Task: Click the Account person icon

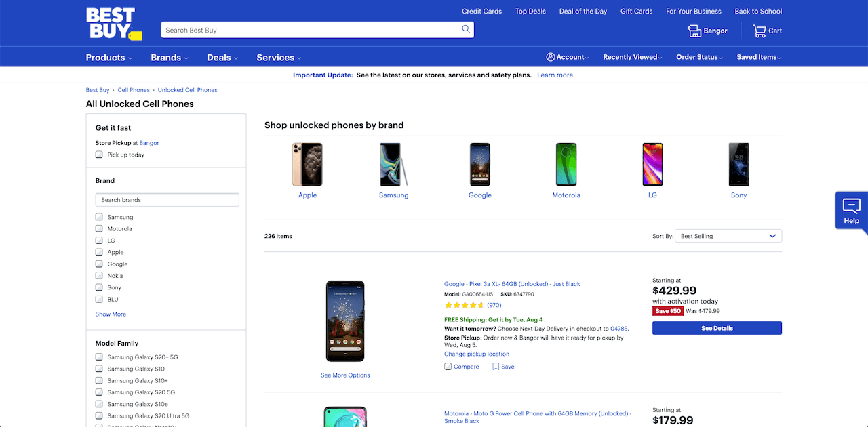Action: tap(550, 57)
